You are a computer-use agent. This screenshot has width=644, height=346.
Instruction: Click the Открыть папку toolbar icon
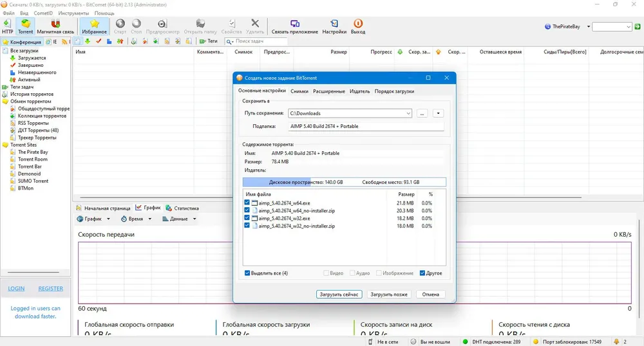pyautogui.click(x=200, y=26)
